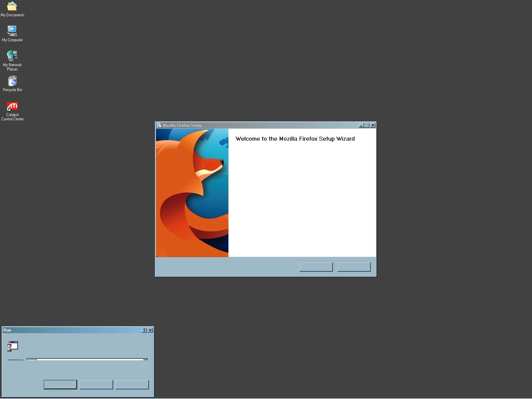Click the hourglass program icon in Run dialog
This screenshot has height=399, width=532.
13,346
